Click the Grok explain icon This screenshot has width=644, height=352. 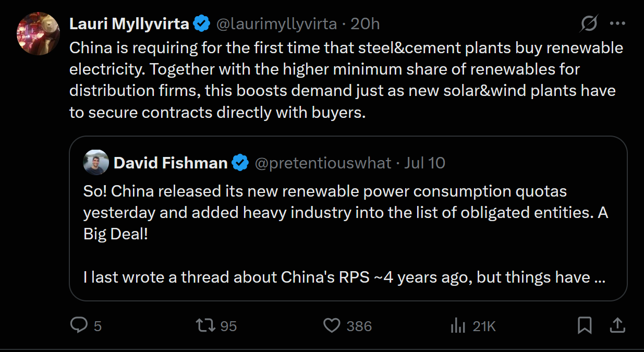click(589, 23)
